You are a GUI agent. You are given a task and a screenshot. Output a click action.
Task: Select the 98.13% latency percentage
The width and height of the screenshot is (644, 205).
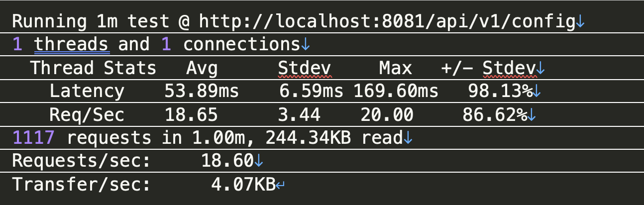pos(500,91)
